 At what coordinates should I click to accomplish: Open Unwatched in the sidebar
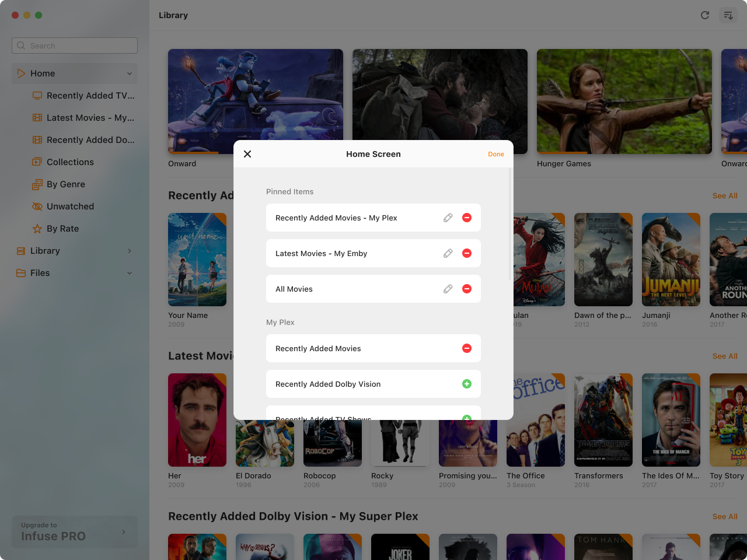(x=75, y=206)
